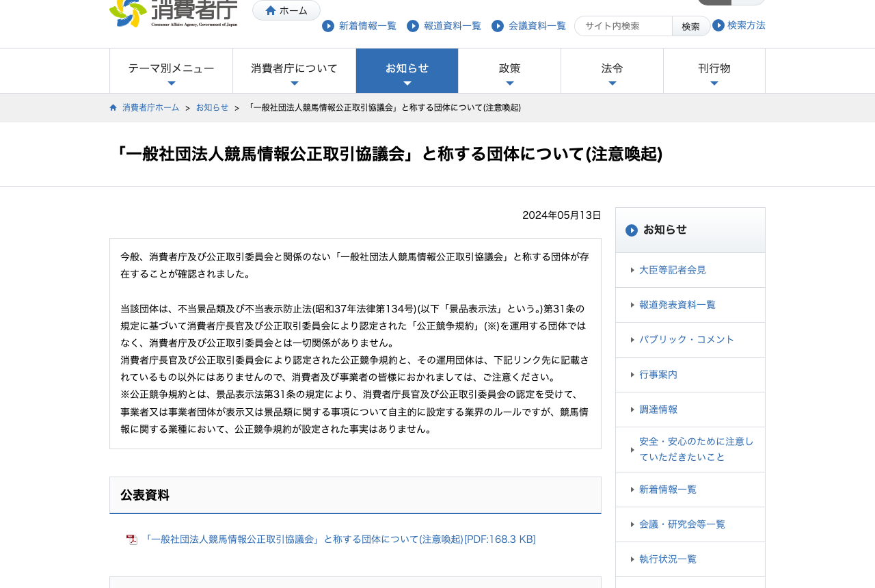Click arrow icon beside 新着情報一覧 header link
The image size is (875, 588).
click(328, 26)
